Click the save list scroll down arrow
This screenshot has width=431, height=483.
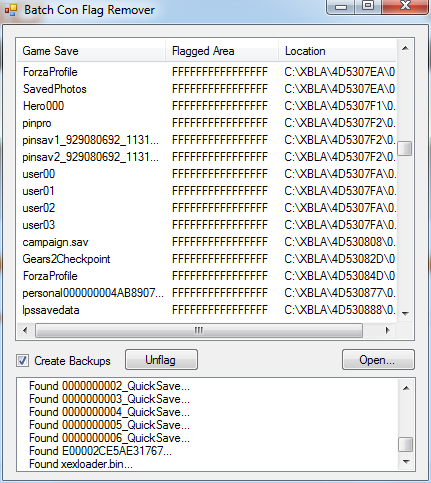point(405,313)
